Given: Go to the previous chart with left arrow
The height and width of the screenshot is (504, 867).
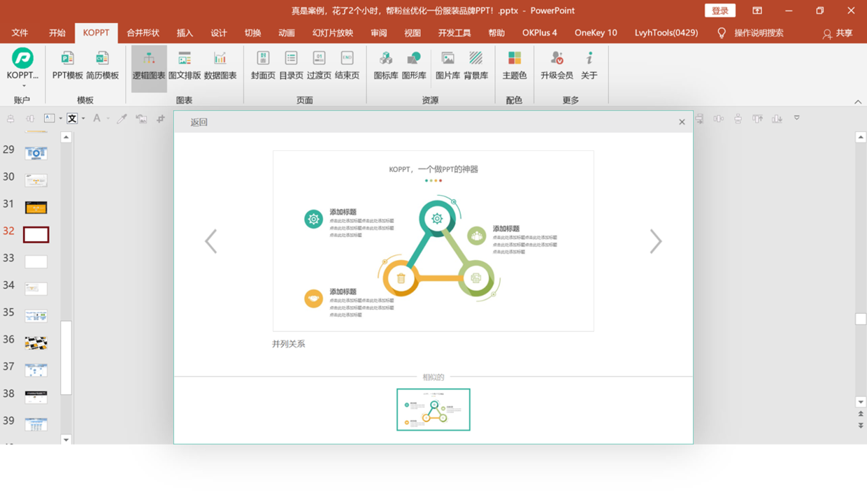Looking at the screenshot, I should coord(210,241).
